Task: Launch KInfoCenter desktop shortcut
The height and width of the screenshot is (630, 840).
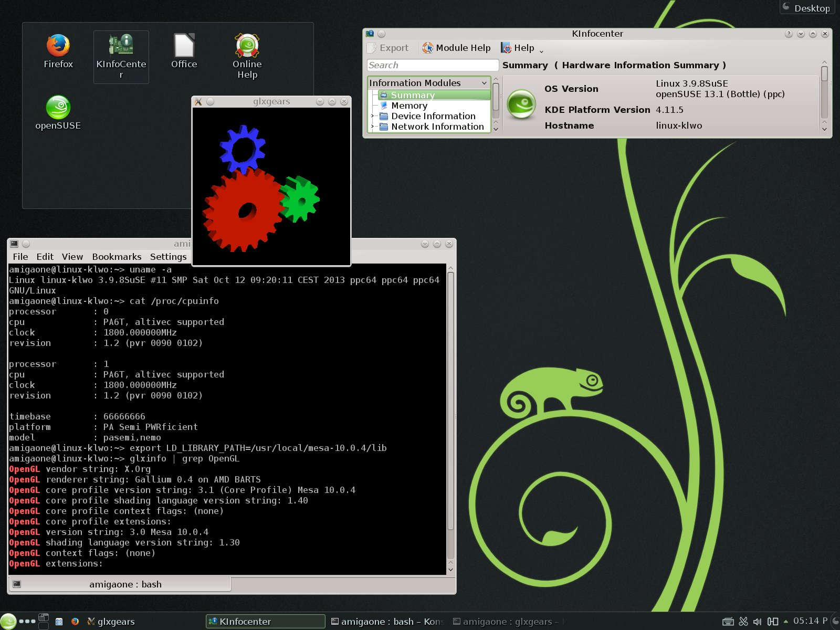Action: [121, 47]
